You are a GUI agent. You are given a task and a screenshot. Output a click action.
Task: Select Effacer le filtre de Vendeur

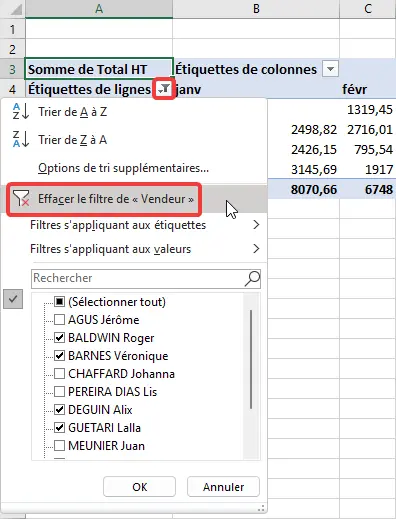[x=116, y=199]
